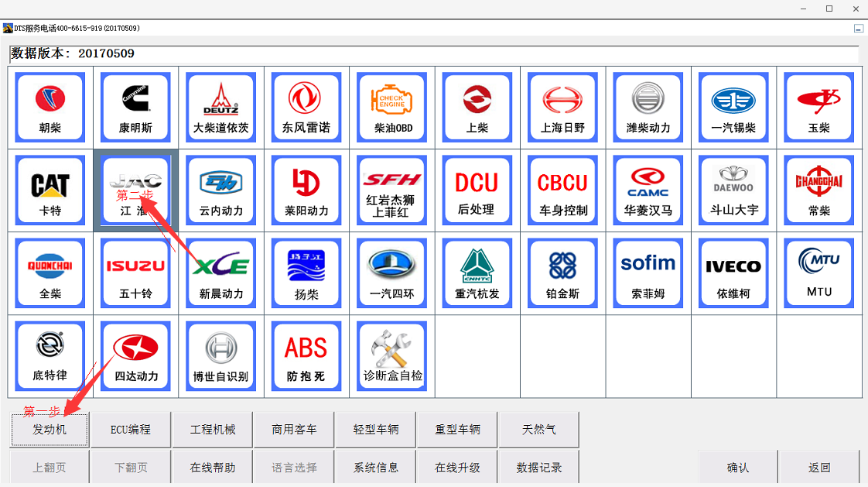Viewport: 868px width, 487px height.
Task: Run the 诊断盒自检 self-check icon
Action: click(x=392, y=356)
